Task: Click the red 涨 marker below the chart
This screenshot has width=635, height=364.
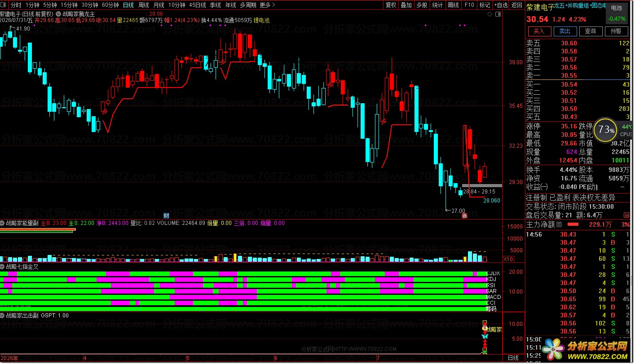Action: point(465,215)
